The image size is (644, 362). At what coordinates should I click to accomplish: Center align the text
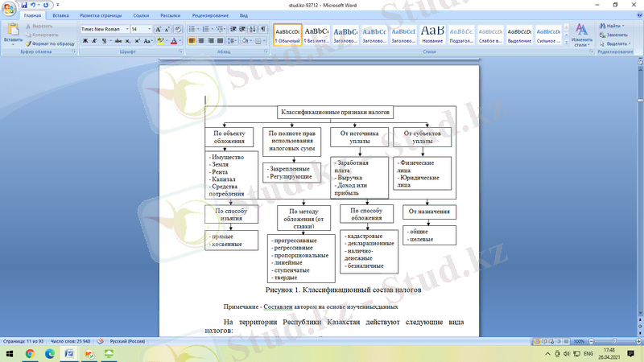click(x=201, y=41)
